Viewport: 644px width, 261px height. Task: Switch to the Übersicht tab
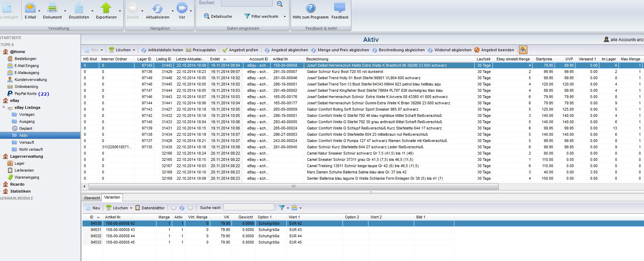coord(92,198)
